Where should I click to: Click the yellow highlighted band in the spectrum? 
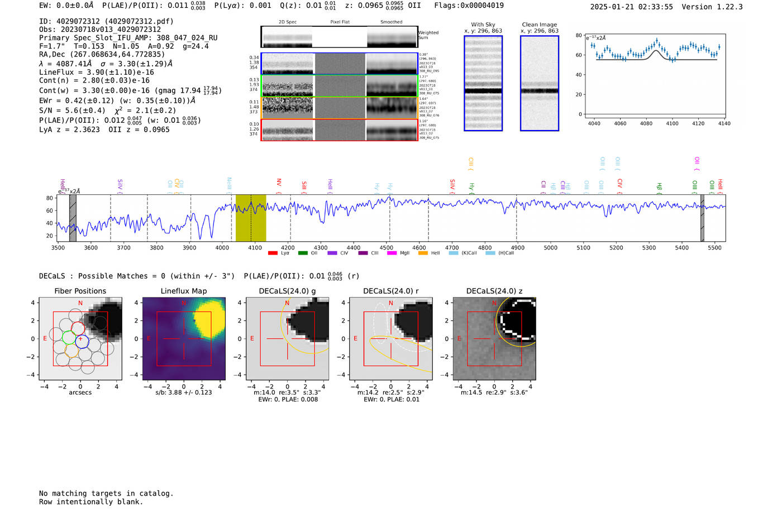tap(251, 218)
